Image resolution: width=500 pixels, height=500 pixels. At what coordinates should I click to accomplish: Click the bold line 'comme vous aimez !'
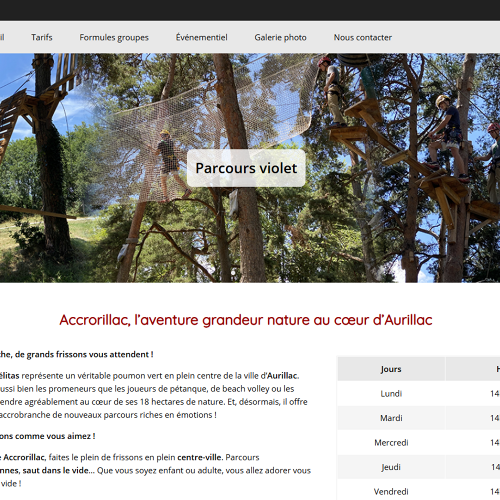tap(55, 436)
